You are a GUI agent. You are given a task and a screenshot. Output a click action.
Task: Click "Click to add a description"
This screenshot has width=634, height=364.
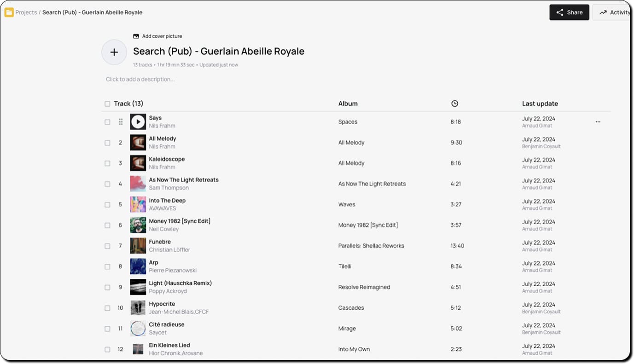(x=140, y=79)
